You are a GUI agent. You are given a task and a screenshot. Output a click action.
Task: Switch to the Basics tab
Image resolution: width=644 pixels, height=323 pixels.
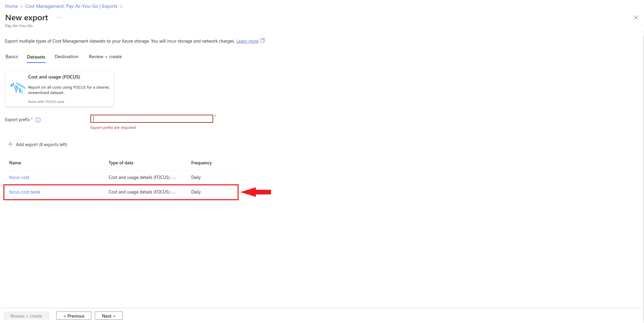(12, 57)
